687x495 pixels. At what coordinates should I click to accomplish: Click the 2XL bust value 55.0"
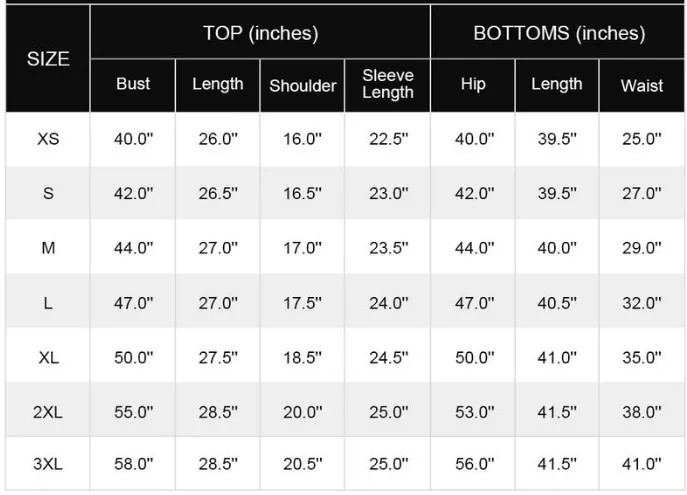click(x=133, y=410)
